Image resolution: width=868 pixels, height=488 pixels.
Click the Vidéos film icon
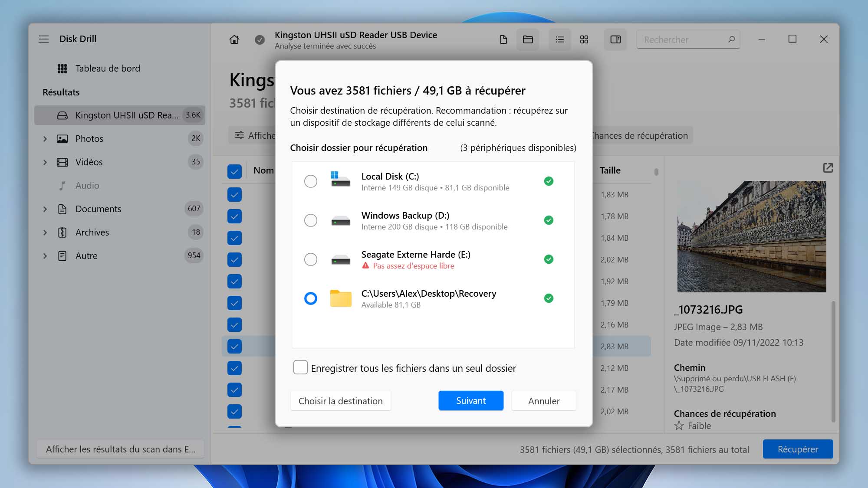click(62, 162)
